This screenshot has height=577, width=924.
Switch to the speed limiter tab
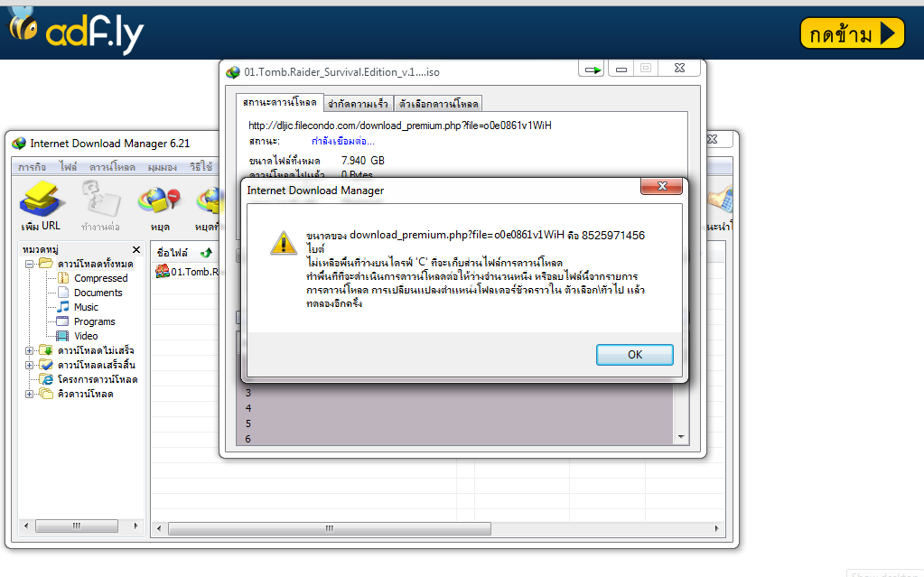359,104
